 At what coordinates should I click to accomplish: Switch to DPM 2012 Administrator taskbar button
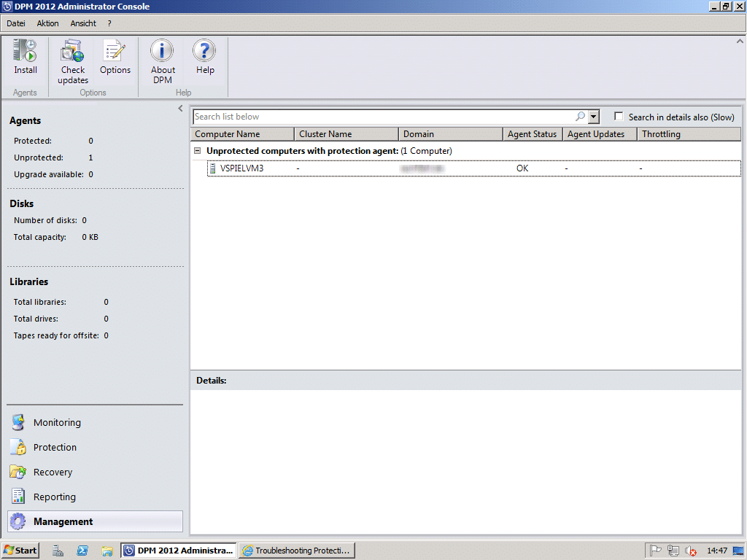[178, 551]
